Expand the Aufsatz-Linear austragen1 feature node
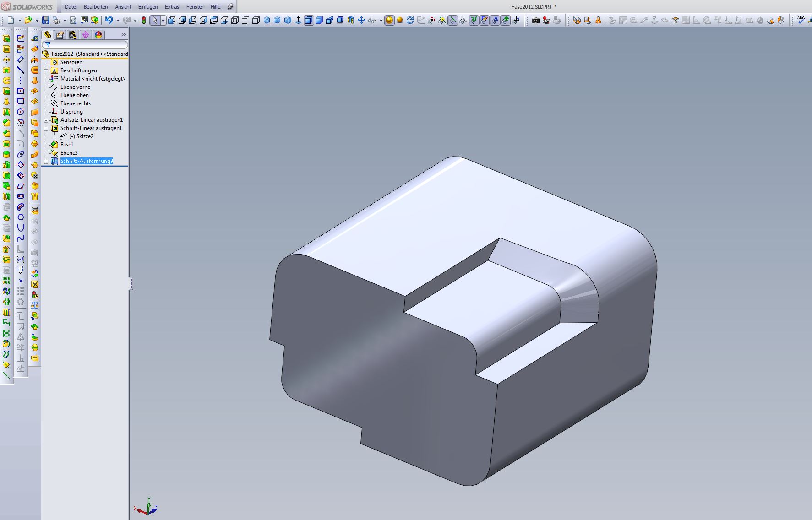812x520 pixels. point(46,120)
